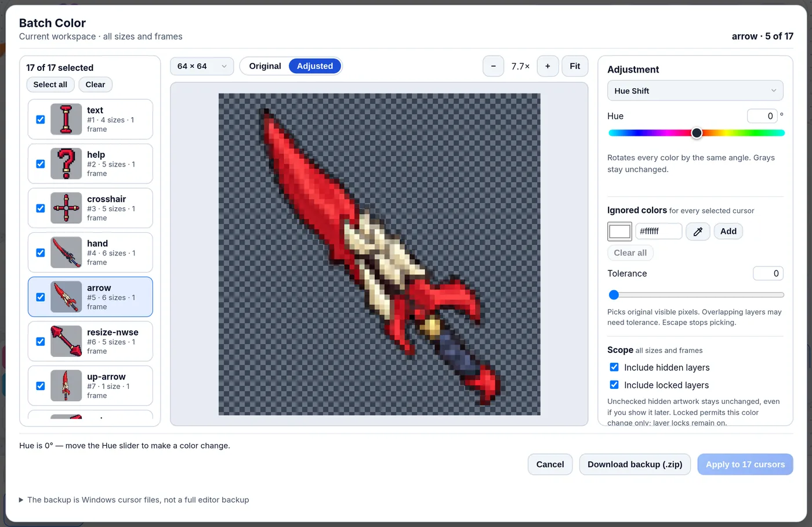812x527 pixels.
Task: Uncheck the resize-nwse cursor checkbox
Action: click(41, 341)
